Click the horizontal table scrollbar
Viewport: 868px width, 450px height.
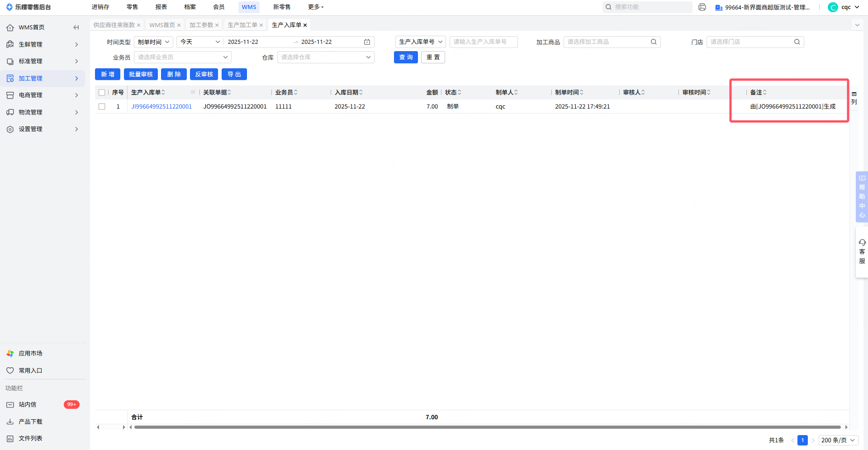[x=488, y=427]
